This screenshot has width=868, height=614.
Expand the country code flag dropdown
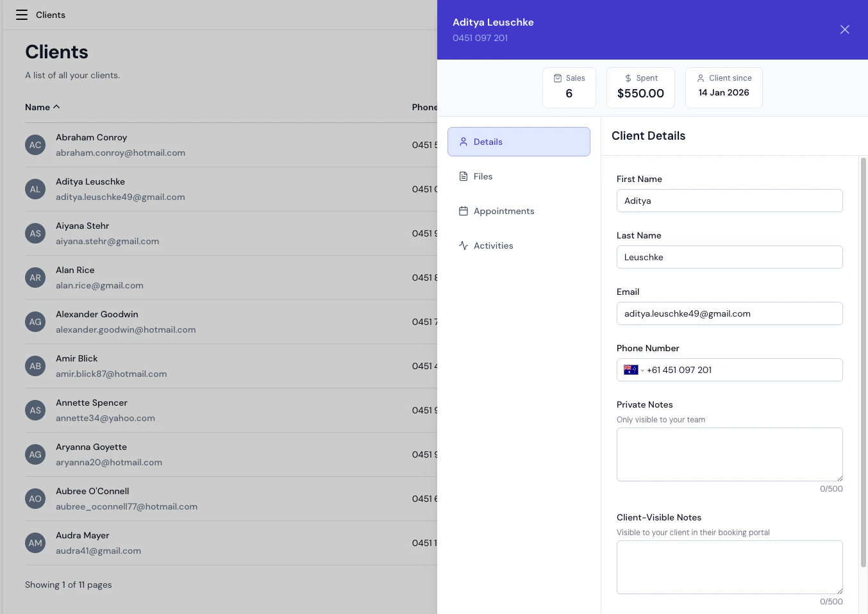632,370
